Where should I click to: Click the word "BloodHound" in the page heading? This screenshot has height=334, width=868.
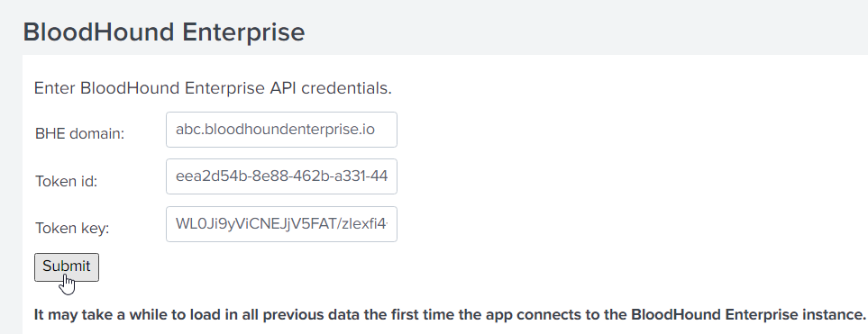(98, 32)
